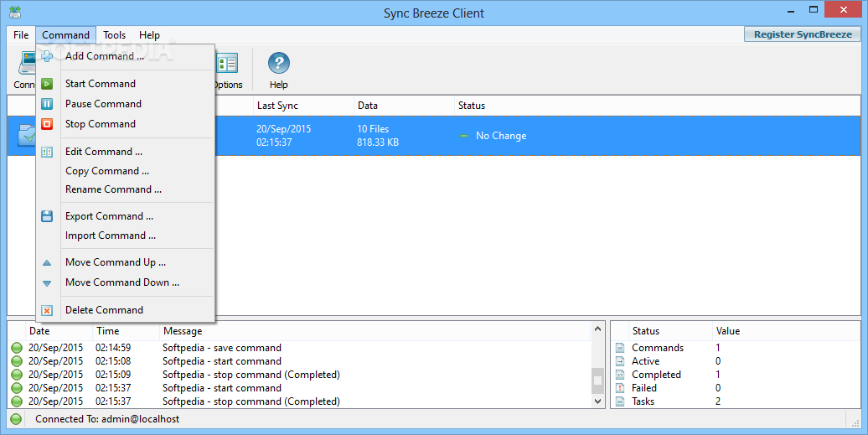
Task: Click the Edit Command list icon
Action: click(x=47, y=153)
